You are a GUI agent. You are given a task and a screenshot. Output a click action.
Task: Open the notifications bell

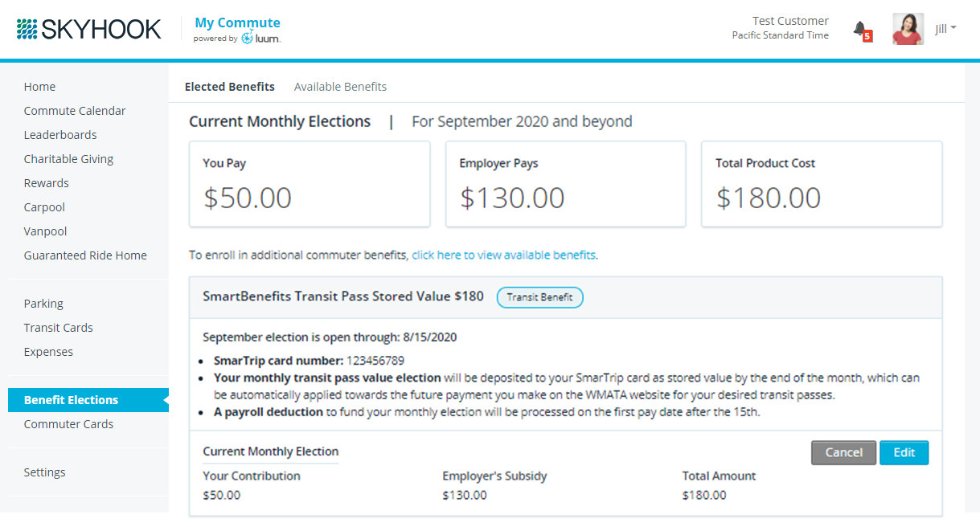(860, 31)
